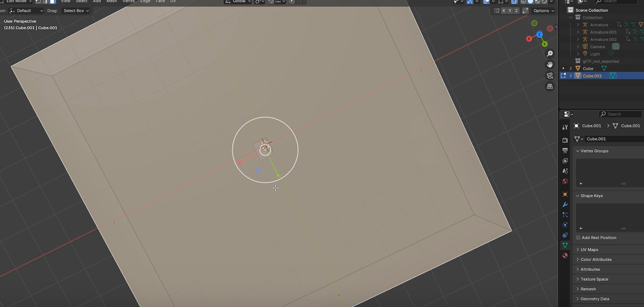The height and width of the screenshot is (307, 644).
Task: Open the Modifiers wrench tab
Action: click(565, 205)
